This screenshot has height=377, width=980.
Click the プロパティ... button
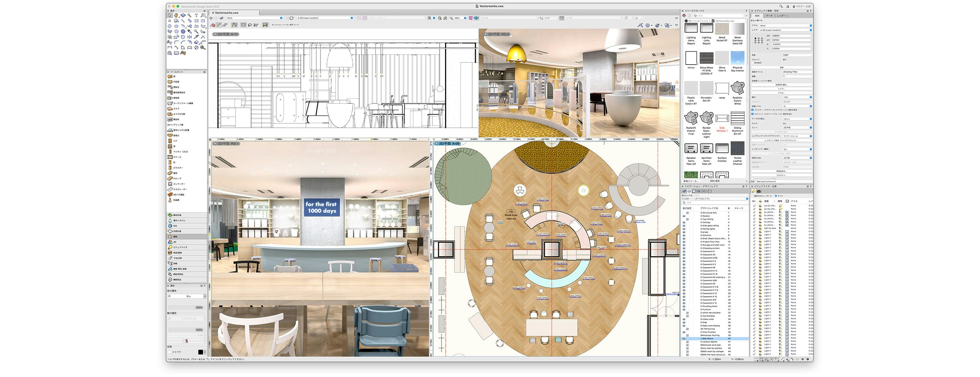tap(782, 175)
